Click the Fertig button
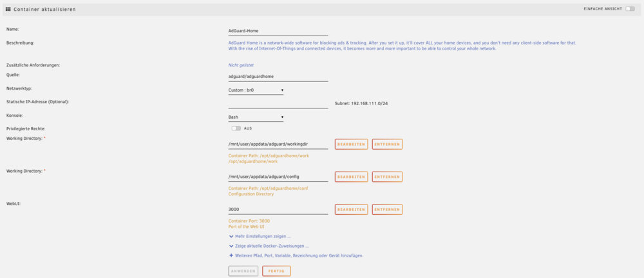Viewport: 644px width, 278px height. (x=276, y=271)
